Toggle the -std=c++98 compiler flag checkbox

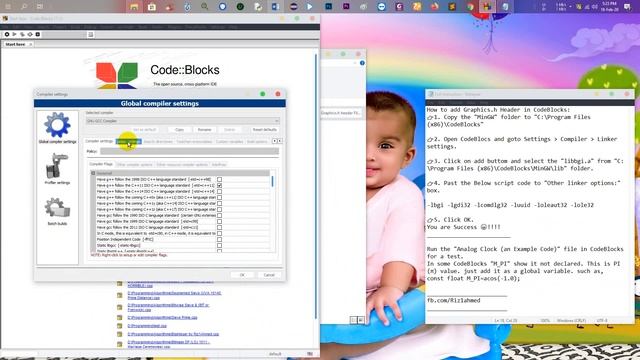tap(220, 179)
